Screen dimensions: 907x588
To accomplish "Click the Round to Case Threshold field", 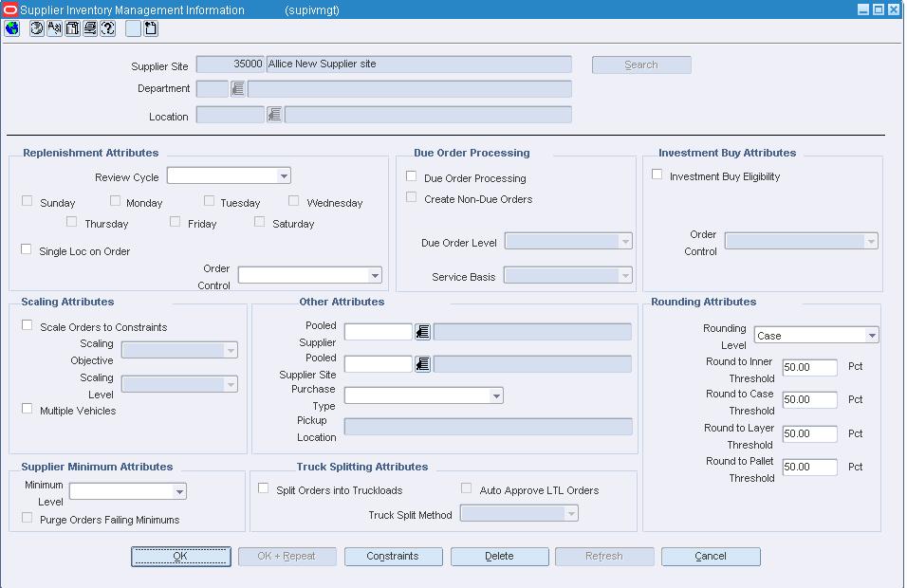I will coord(809,399).
